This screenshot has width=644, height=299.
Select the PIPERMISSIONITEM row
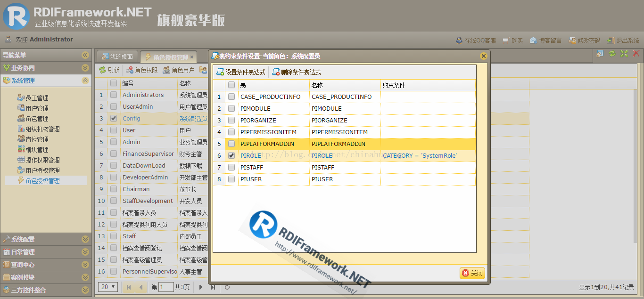point(344,132)
